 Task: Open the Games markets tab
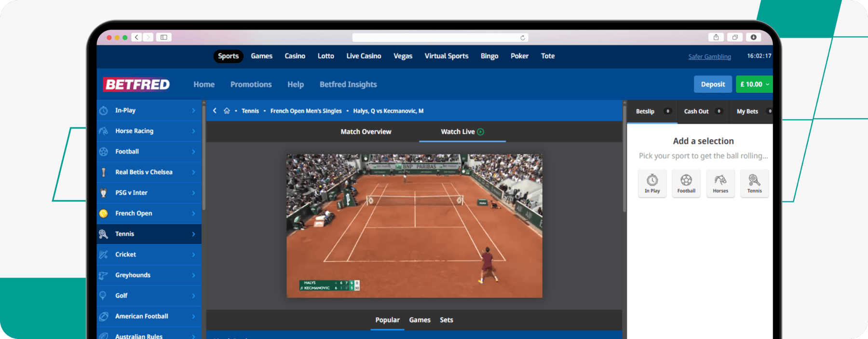(x=420, y=320)
